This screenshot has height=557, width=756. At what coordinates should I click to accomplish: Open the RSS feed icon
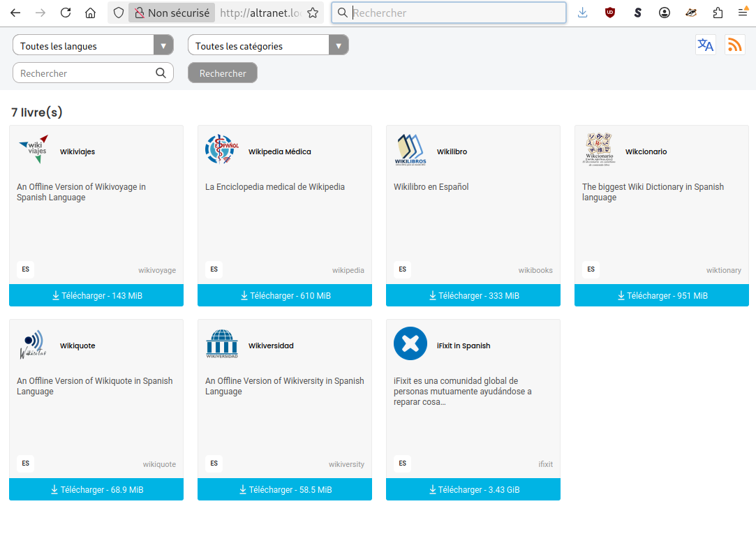tap(734, 45)
